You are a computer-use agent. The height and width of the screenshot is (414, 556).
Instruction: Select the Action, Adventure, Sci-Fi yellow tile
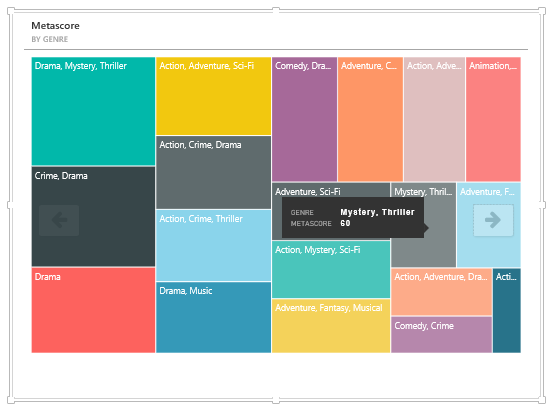click(x=213, y=96)
